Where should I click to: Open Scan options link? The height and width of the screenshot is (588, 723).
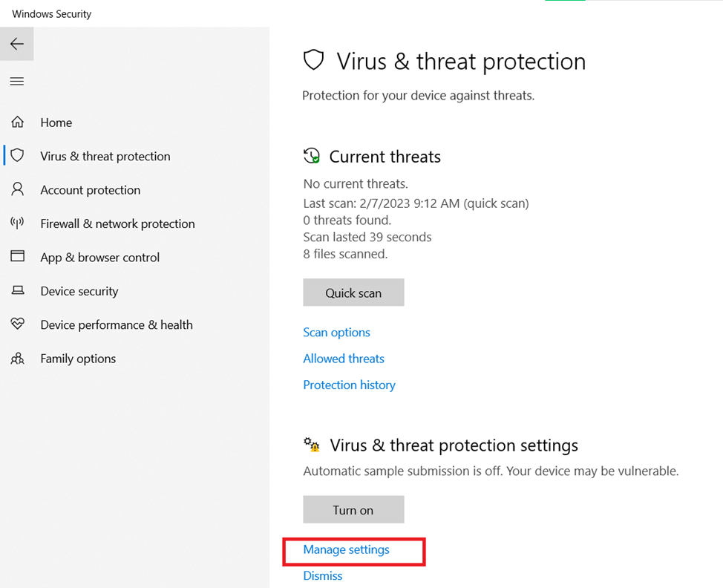[336, 333]
